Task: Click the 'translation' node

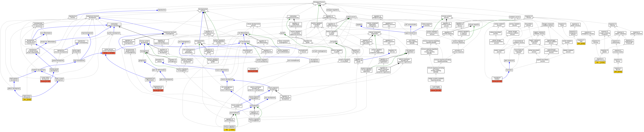Action: click(x=509, y=70)
